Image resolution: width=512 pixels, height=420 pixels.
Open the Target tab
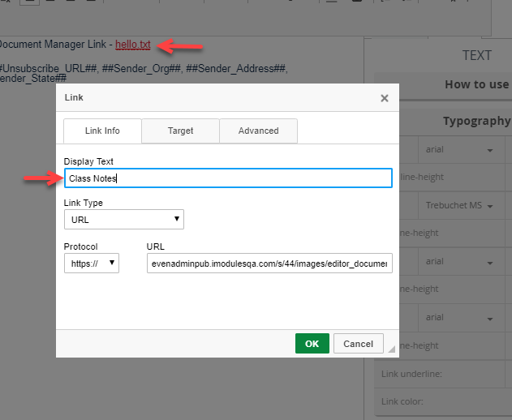(x=180, y=131)
